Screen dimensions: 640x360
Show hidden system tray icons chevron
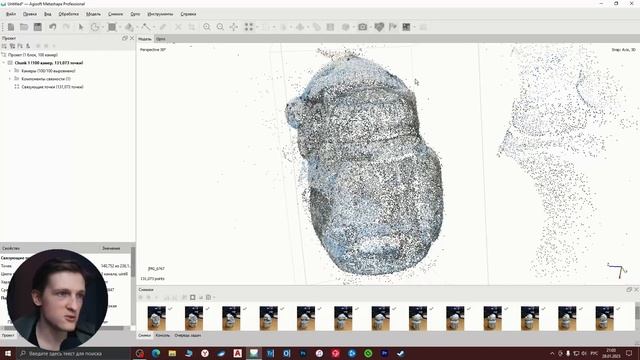pyautogui.click(x=552, y=353)
